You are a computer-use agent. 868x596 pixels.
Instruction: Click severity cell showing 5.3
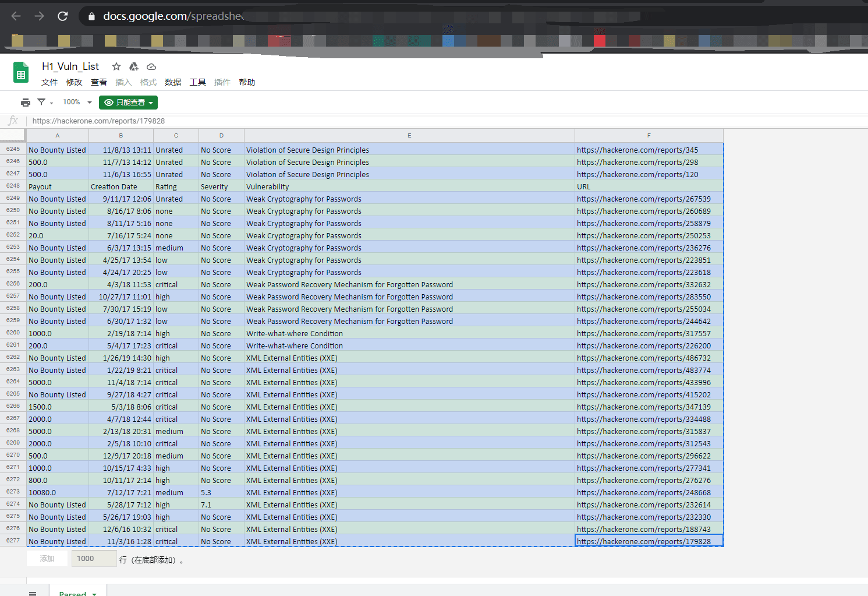click(221, 493)
